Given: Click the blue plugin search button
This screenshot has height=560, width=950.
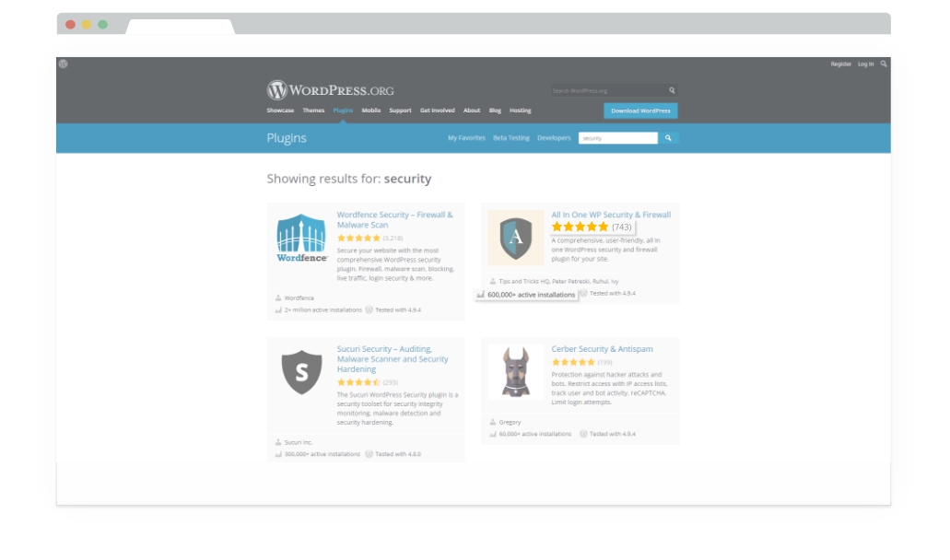Looking at the screenshot, I should [x=668, y=138].
